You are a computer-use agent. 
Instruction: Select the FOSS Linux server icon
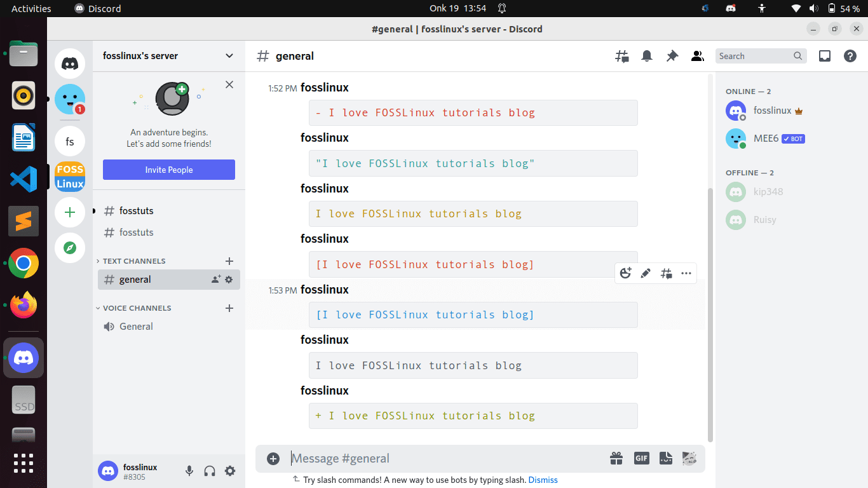(70, 177)
